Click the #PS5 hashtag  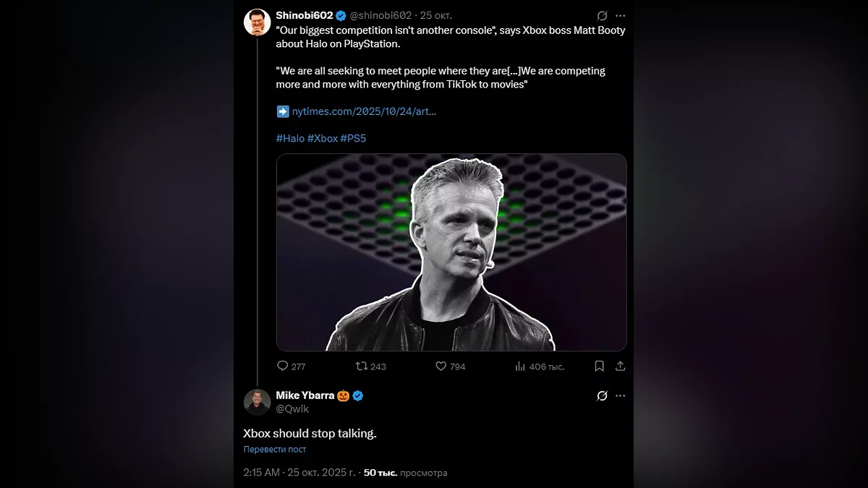coord(354,138)
